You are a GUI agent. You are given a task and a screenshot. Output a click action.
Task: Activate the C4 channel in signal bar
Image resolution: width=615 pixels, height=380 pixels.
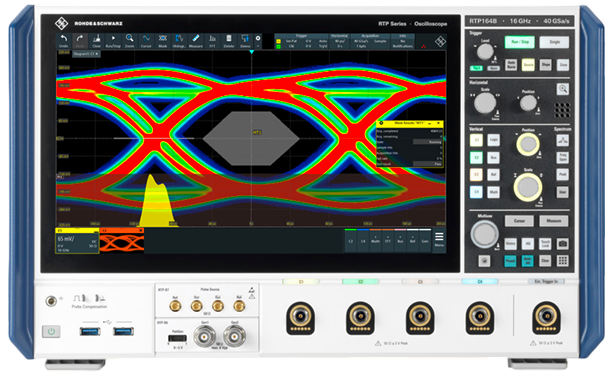coord(363,240)
